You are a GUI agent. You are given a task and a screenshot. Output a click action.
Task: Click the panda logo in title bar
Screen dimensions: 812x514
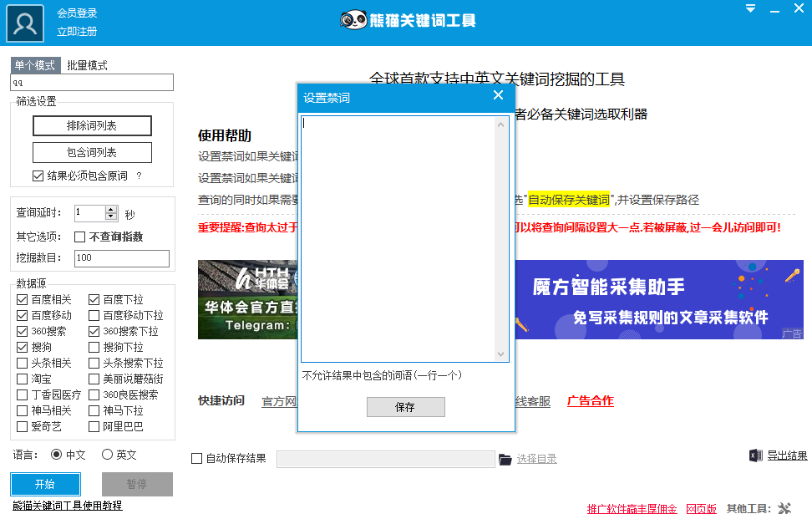(x=353, y=20)
